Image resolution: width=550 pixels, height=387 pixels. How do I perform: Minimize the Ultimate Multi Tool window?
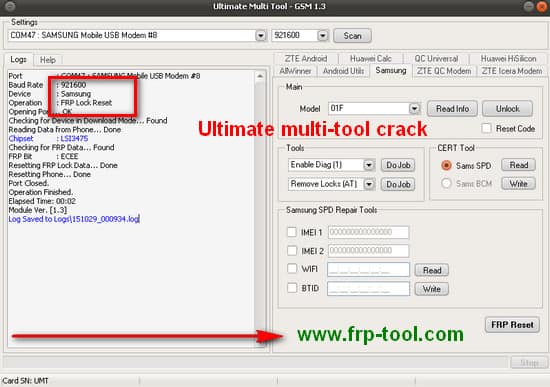(529, 7)
